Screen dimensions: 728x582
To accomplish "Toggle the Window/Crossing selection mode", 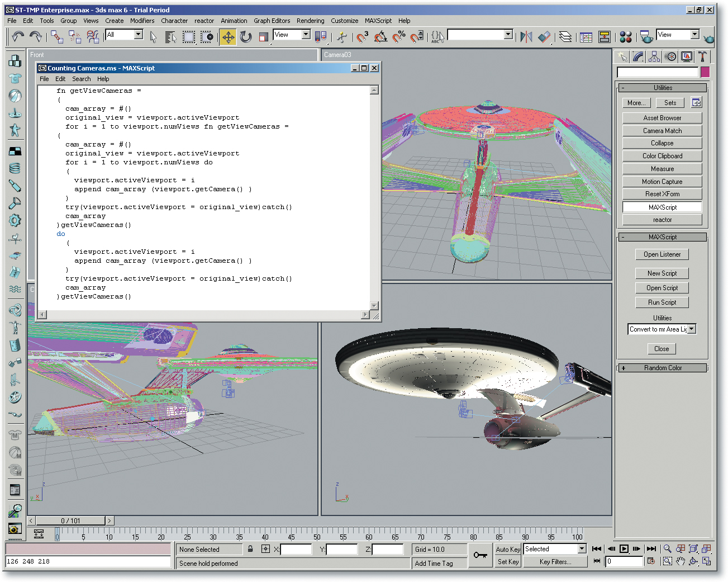I will [x=207, y=37].
